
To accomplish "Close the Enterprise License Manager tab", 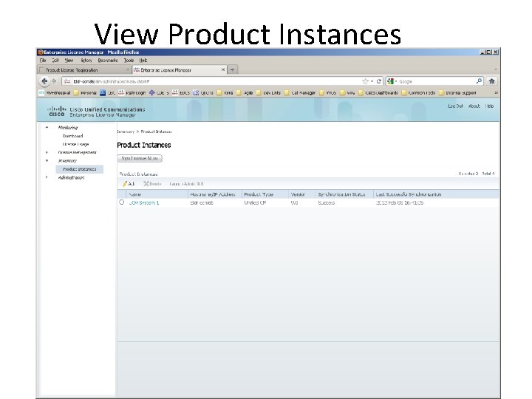I will (223, 69).
